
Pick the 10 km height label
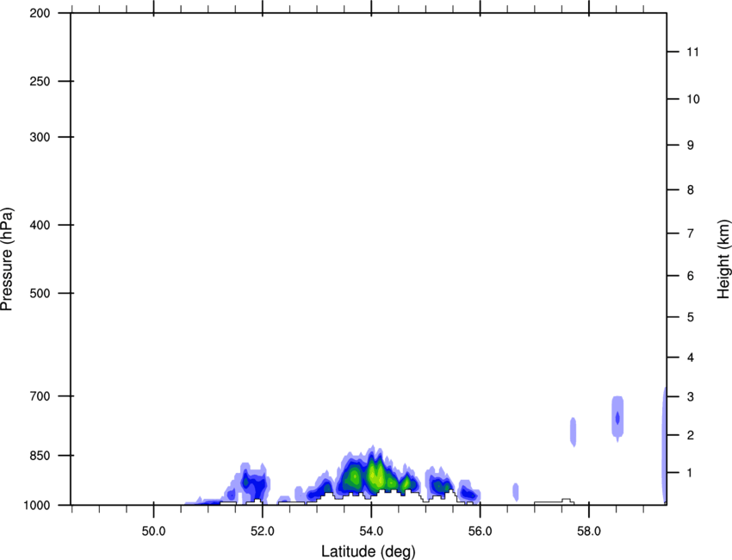pyautogui.click(x=692, y=99)
